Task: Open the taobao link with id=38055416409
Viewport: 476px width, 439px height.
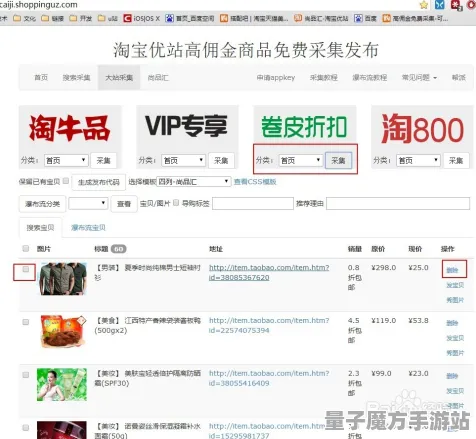Action: (269, 378)
